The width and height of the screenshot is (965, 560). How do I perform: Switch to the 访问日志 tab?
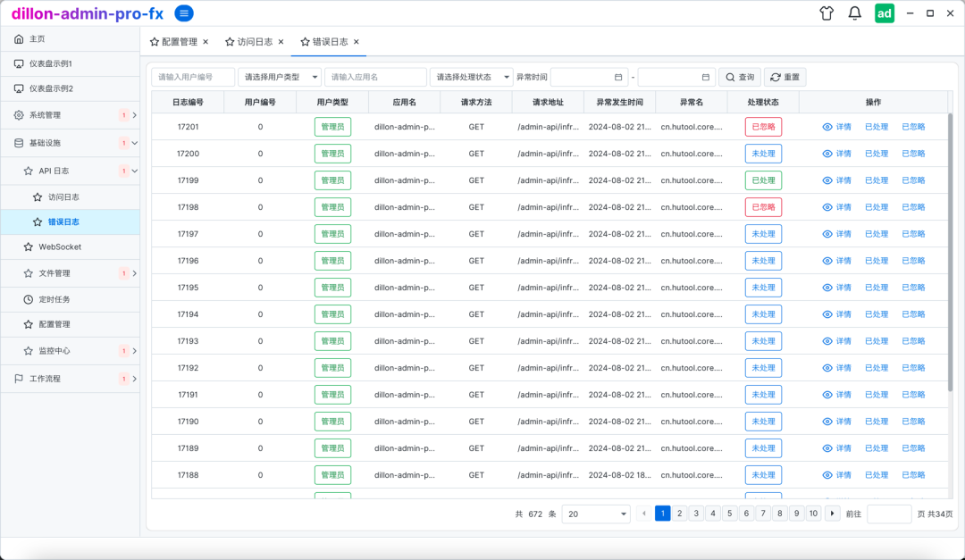click(x=254, y=42)
